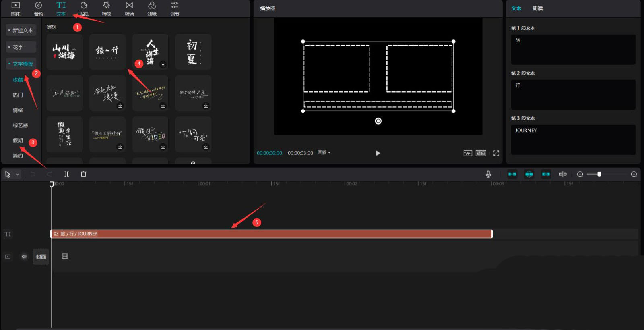Click the microphone record voiceover icon

pos(488,174)
